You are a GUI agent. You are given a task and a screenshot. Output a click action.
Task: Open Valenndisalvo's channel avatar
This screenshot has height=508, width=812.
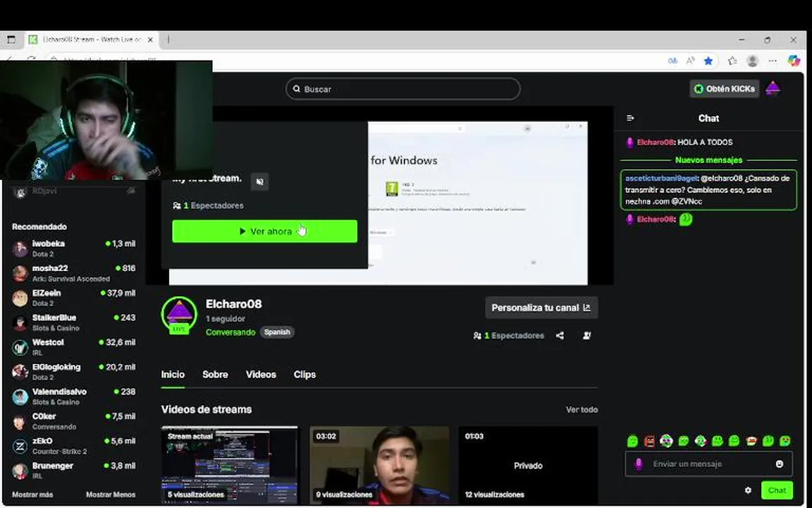point(20,397)
